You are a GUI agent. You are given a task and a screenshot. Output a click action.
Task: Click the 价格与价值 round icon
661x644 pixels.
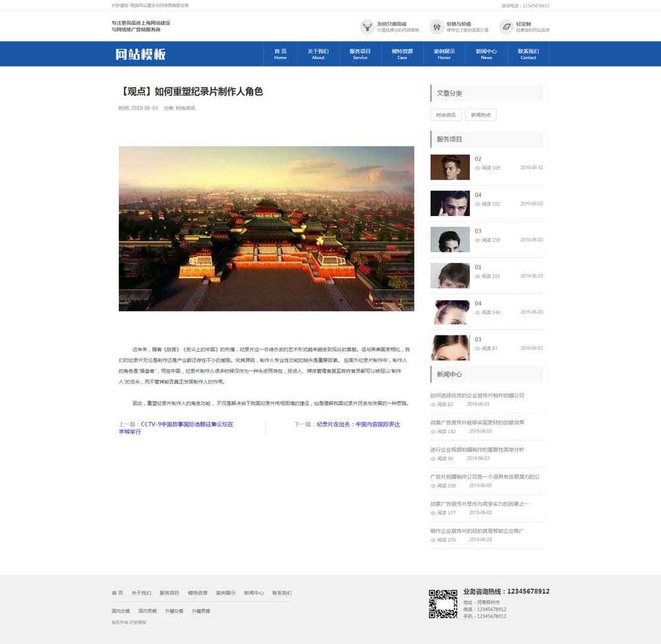436,26
